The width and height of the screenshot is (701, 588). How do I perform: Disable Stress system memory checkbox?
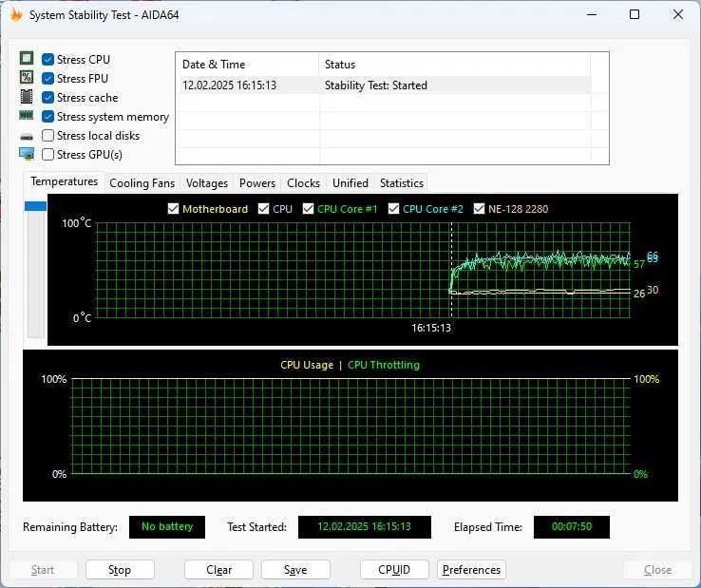pyautogui.click(x=47, y=117)
